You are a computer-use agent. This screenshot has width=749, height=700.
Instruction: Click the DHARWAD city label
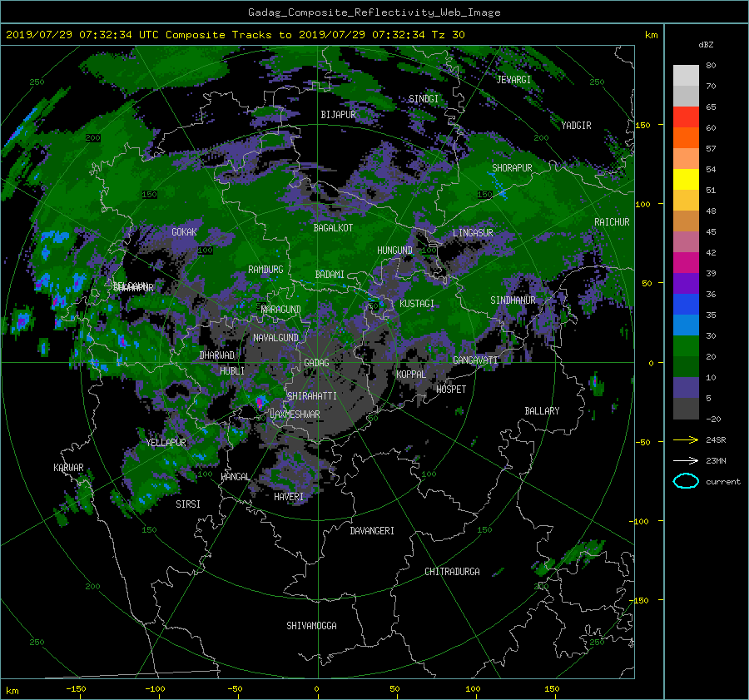coord(217,355)
